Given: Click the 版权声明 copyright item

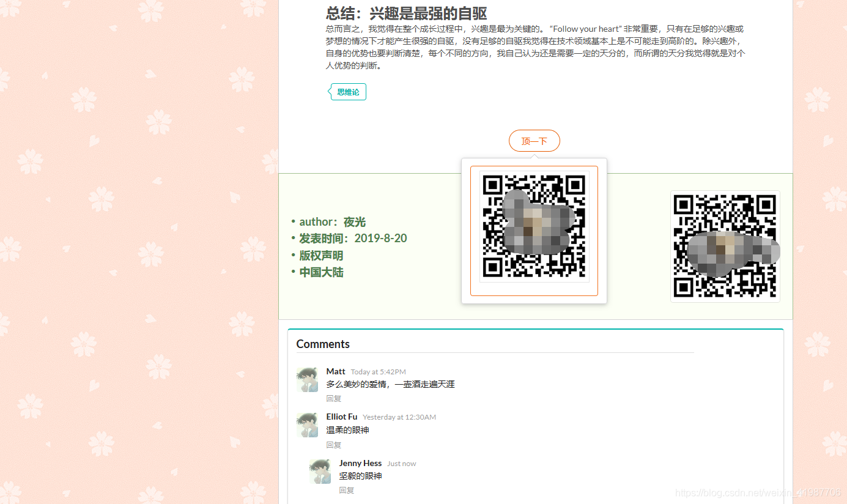Looking at the screenshot, I should [x=321, y=256].
